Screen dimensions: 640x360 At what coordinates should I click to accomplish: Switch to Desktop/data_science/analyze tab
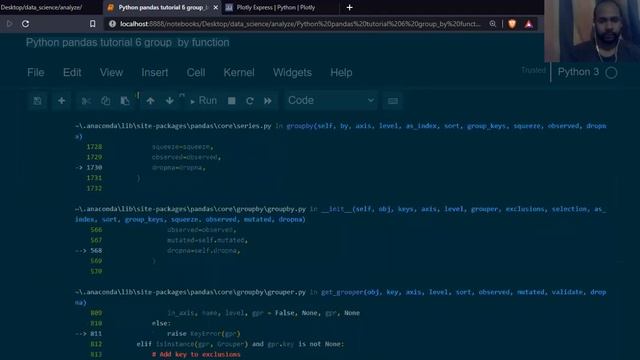(41, 7)
